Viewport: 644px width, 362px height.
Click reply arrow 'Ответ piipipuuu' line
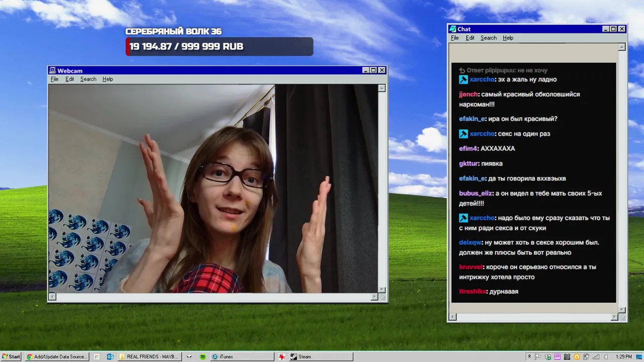[x=462, y=70]
